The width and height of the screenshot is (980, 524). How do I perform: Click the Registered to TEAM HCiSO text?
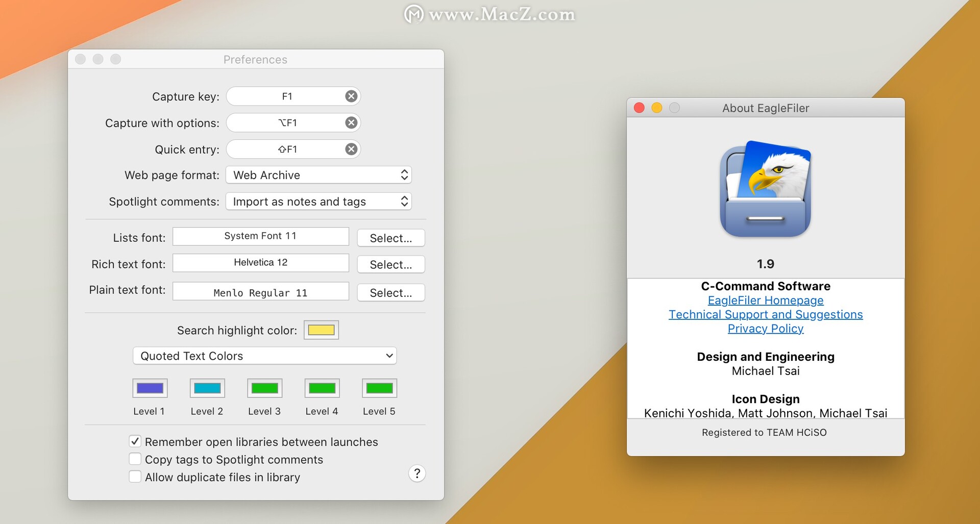point(764,433)
